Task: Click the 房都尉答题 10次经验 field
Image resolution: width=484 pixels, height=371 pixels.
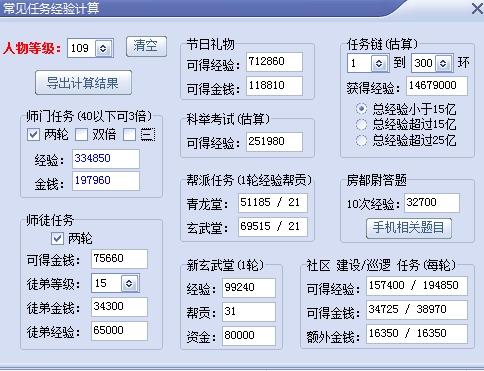Action: pyautogui.click(x=432, y=203)
